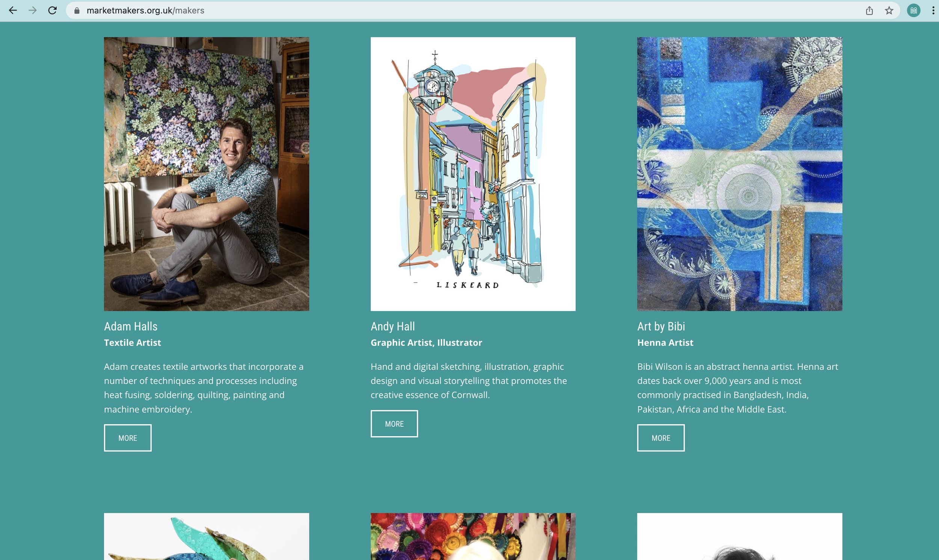Click the share page icon
This screenshot has height=560, width=939.
click(x=869, y=11)
